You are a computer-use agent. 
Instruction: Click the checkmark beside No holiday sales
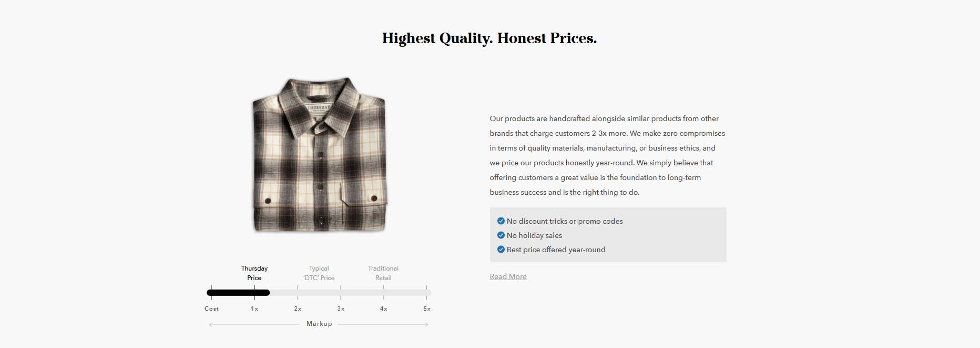[x=501, y=235]
